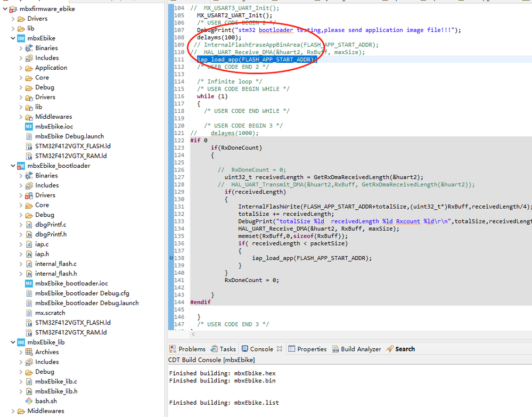Click the Includes icon under mbxEbike_bootloader

29,185
